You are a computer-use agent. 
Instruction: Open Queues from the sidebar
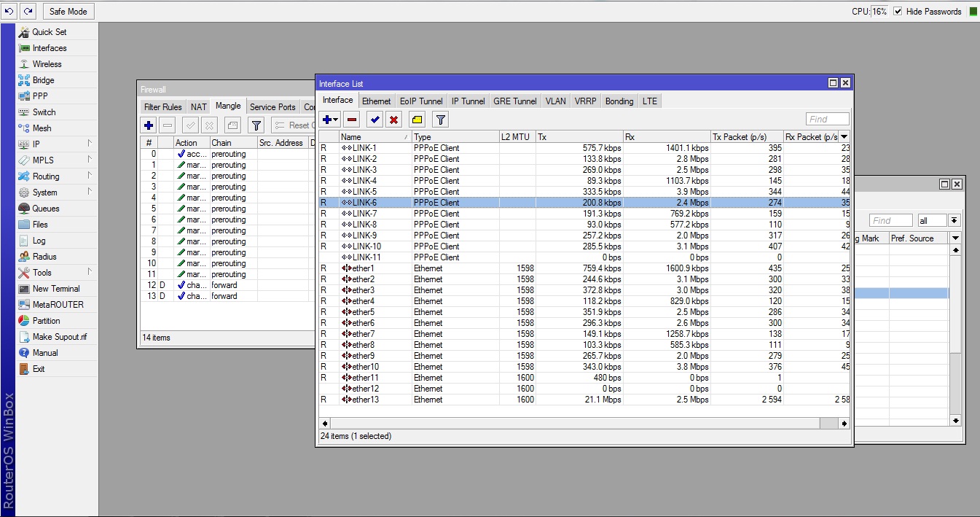click(45, 209)
